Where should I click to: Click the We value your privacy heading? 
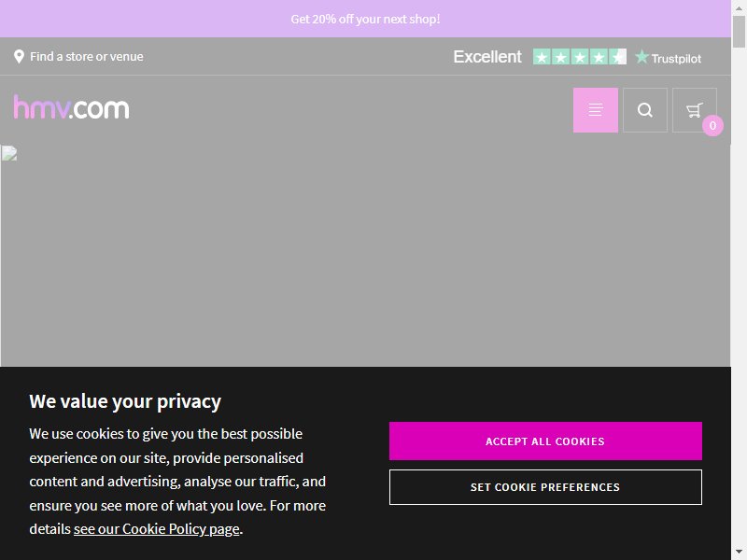coord(125,401)
